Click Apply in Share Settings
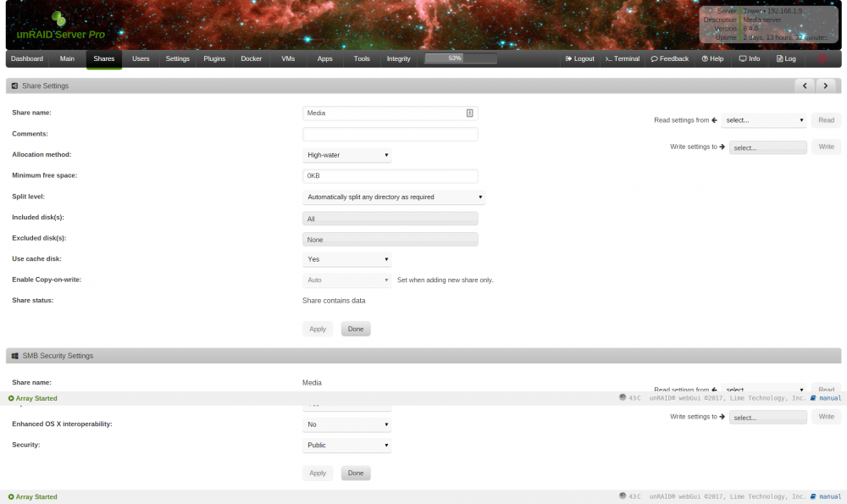This screenshot has height=504, width=847. click(318, 329)
